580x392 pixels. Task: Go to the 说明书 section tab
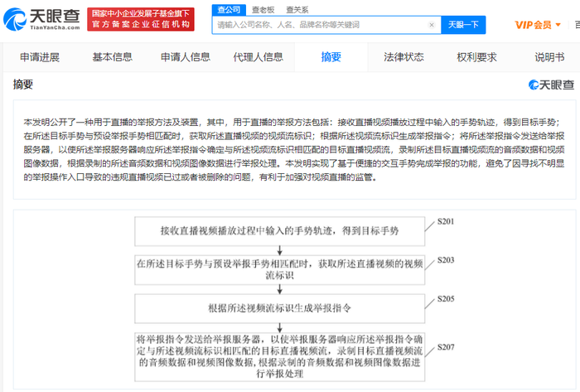pyautogui.click(x=549, y=57)
